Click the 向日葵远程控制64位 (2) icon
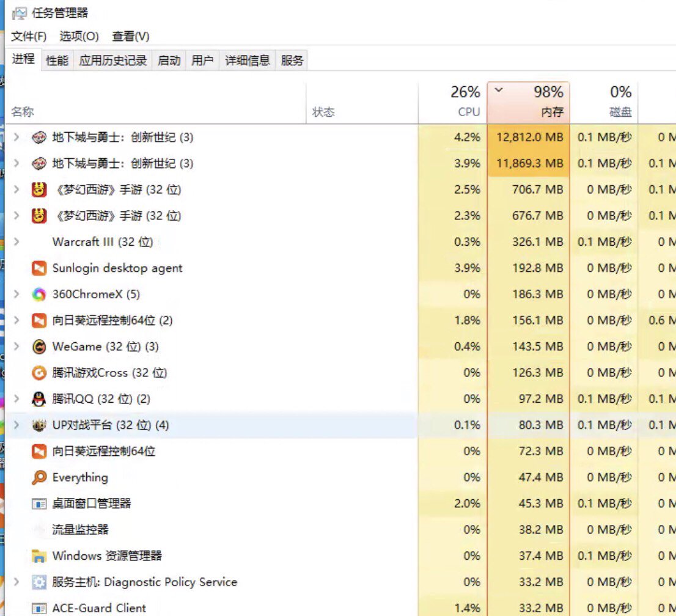 (39, 320)
